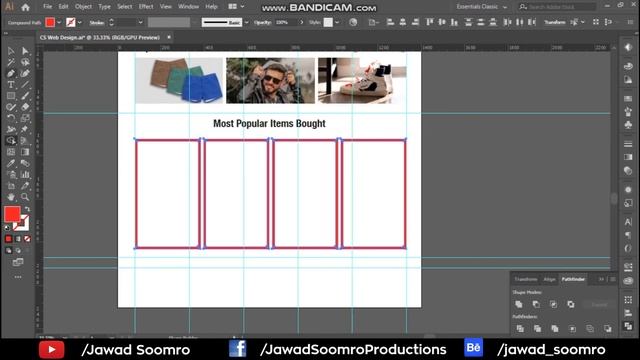Open the stroke color dropdown in control bar
The image size is (640, 360).
click(x=80, y=22)
